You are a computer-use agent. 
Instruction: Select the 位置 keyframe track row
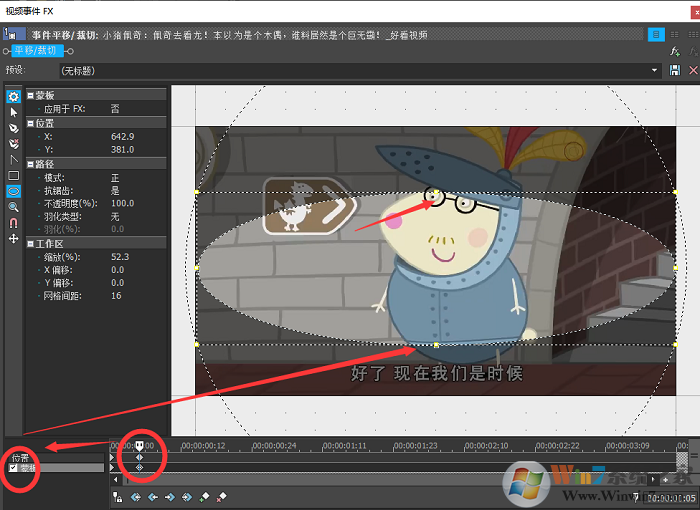pos(55,456)
